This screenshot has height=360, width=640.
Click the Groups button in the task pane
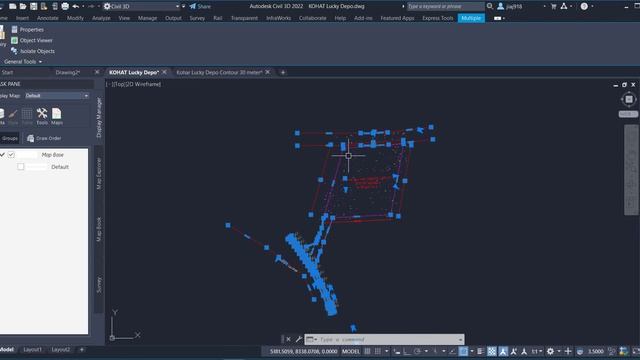(10, 138)
